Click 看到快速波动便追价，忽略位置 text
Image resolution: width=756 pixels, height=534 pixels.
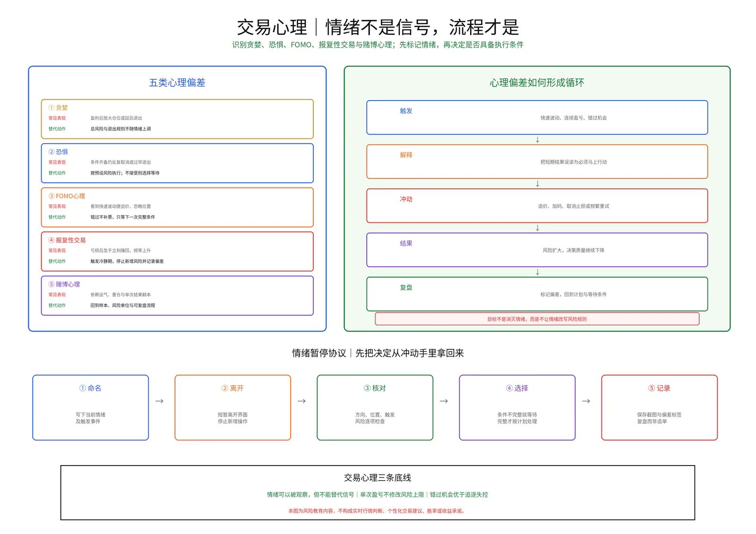pyautogui.click(x=120, y=206)
